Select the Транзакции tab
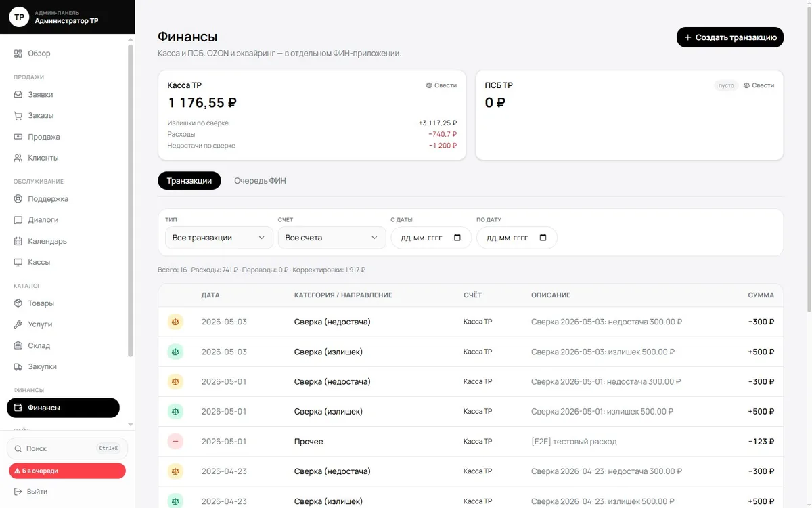This screenshot has width=812, height=508. [x=189, y=181]
